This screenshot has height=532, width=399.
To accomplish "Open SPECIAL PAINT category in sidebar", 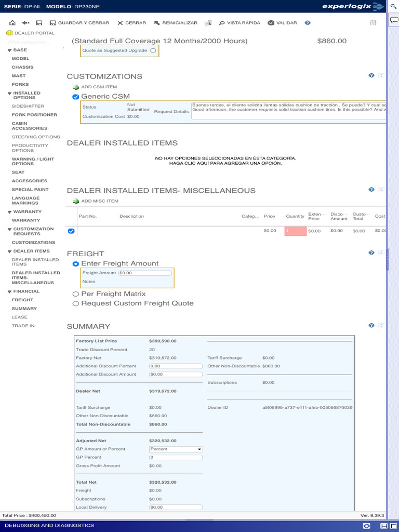I will 30,190.
